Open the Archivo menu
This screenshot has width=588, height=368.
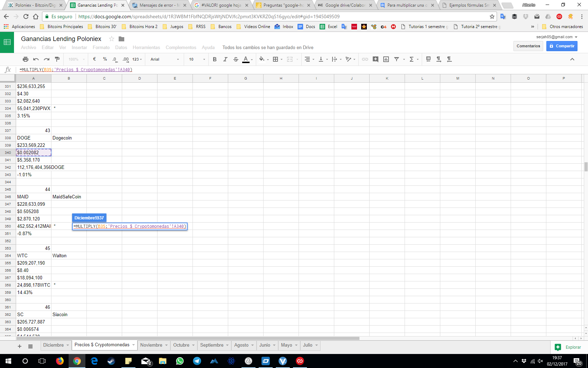28,47
